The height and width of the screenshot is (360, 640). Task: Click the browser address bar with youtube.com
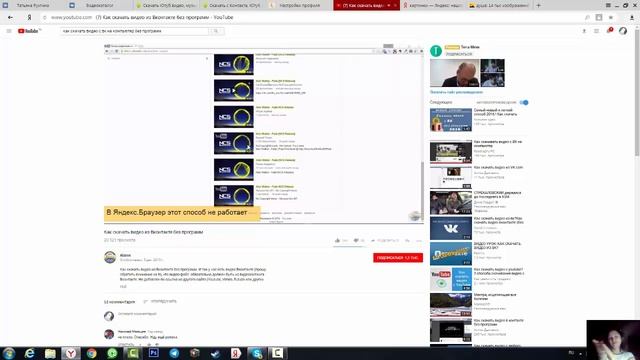[310, 18]
